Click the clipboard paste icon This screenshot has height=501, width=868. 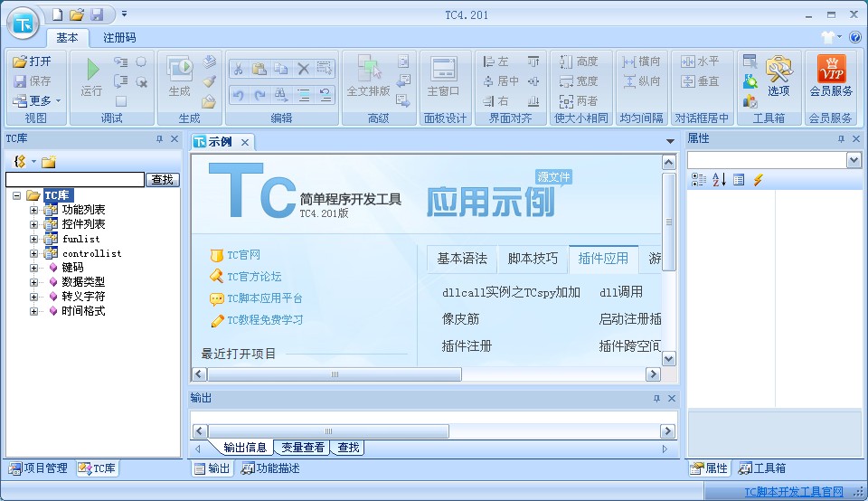click(x=259, y=69)
